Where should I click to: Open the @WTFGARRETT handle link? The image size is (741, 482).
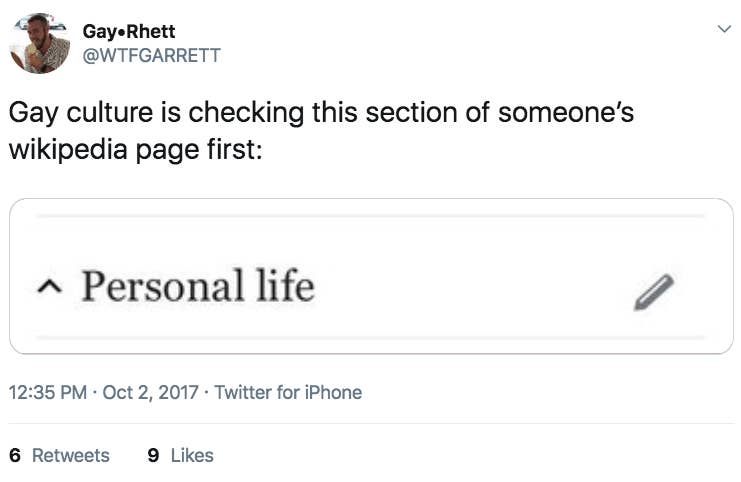[151, 55]
